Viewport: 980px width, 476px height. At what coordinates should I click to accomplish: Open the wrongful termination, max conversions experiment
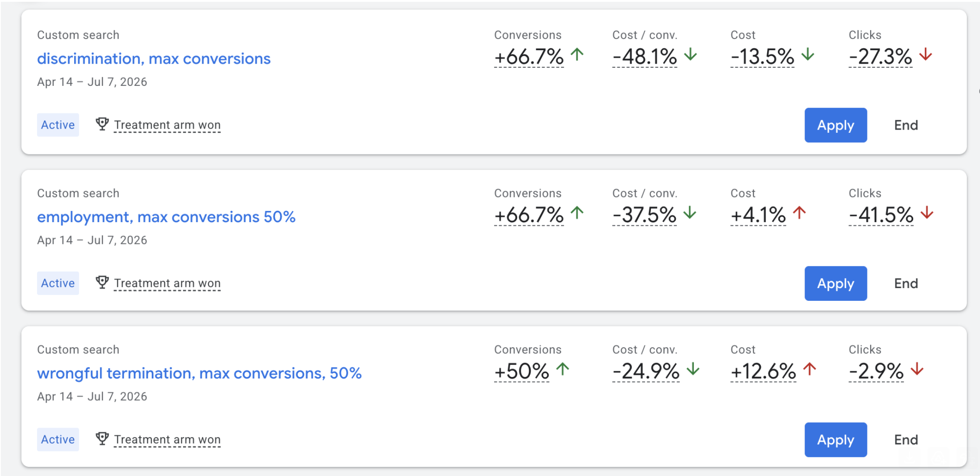(199, 373)
